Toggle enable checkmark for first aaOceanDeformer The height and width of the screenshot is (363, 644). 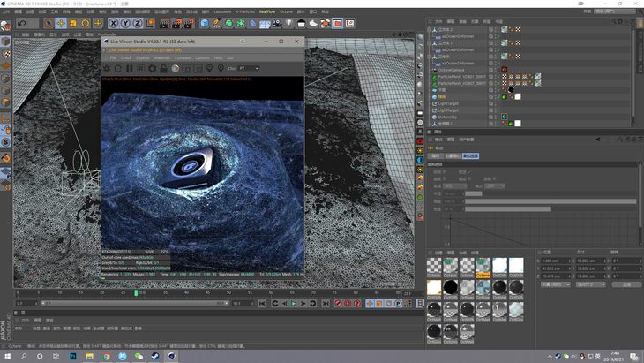click(x=498, y=36)
